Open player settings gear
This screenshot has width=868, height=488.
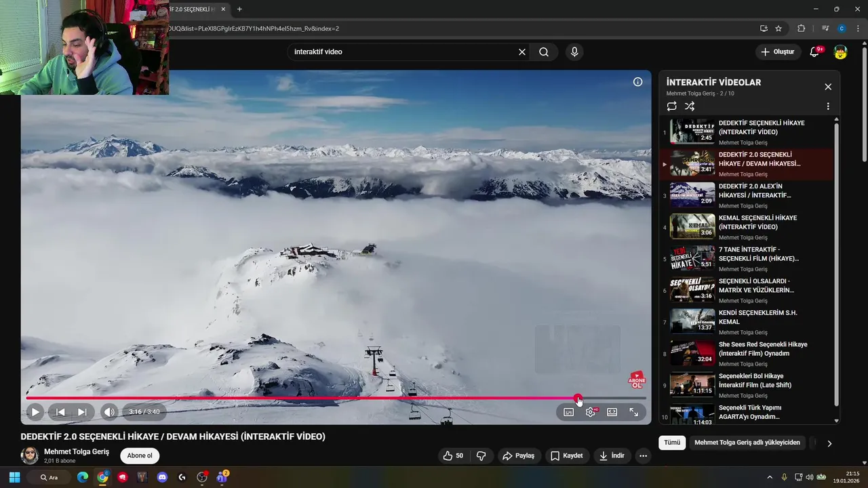(x=591, y=412)
